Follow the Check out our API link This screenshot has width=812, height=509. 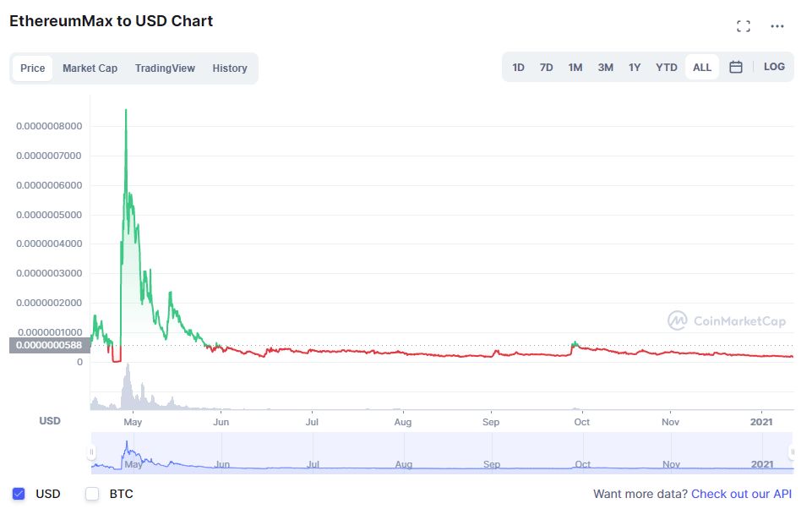(x=741, y=494)
